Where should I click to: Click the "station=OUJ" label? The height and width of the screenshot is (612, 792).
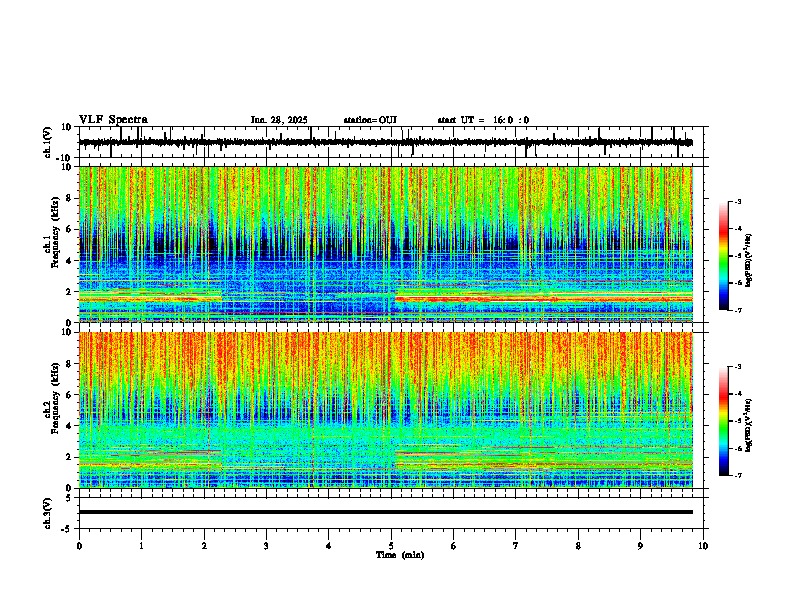370,120
